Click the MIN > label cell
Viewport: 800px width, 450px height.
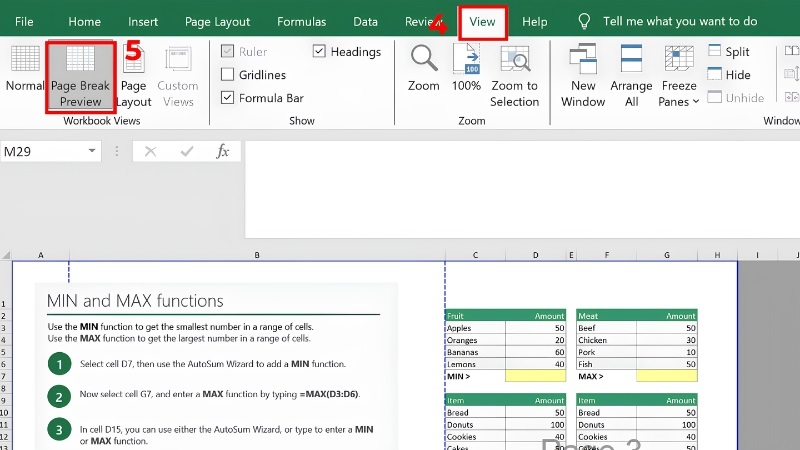coord(475,376)
